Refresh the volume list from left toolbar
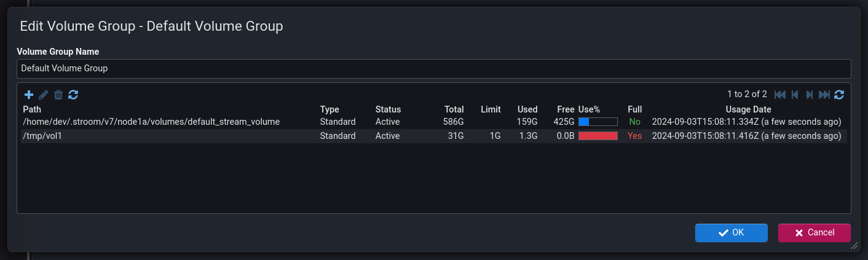This screenshot has height=260, width=868. click(x=73, y=95)
